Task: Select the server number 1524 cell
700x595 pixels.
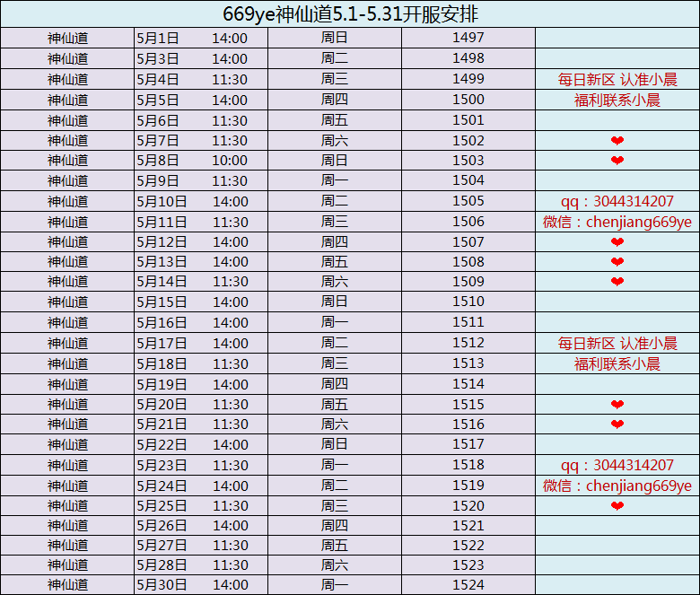Action: tap(468, 585)
